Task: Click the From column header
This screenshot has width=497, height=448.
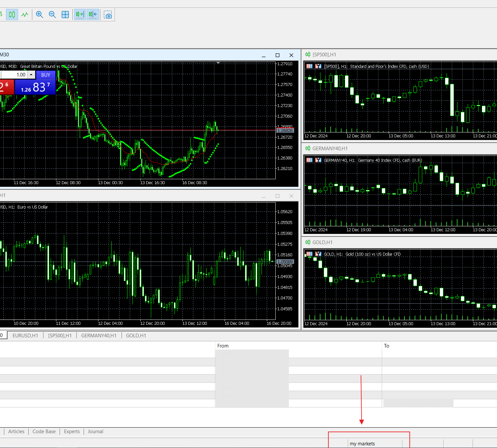Action: [x=298, y=346]
